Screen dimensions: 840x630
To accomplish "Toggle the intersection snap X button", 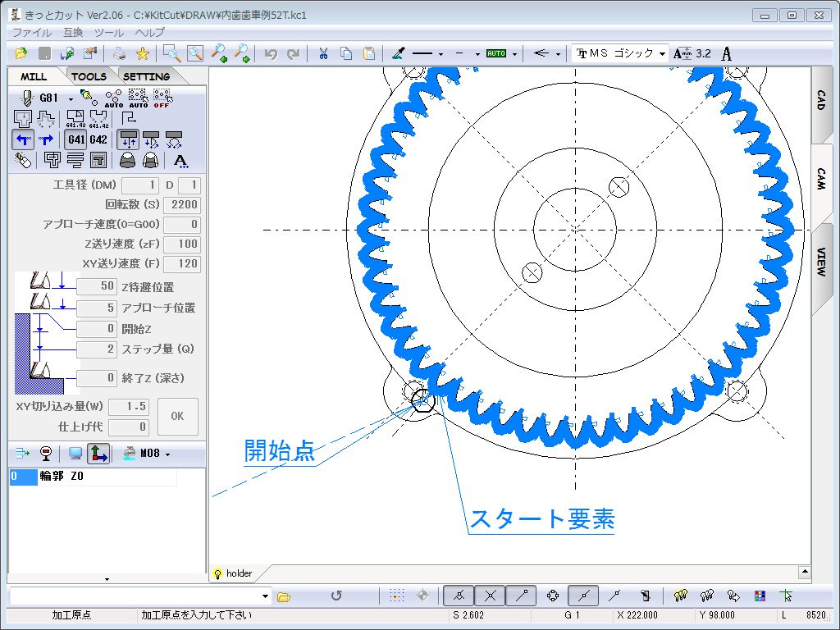I will pyautogui.click(x=491, y=596).
